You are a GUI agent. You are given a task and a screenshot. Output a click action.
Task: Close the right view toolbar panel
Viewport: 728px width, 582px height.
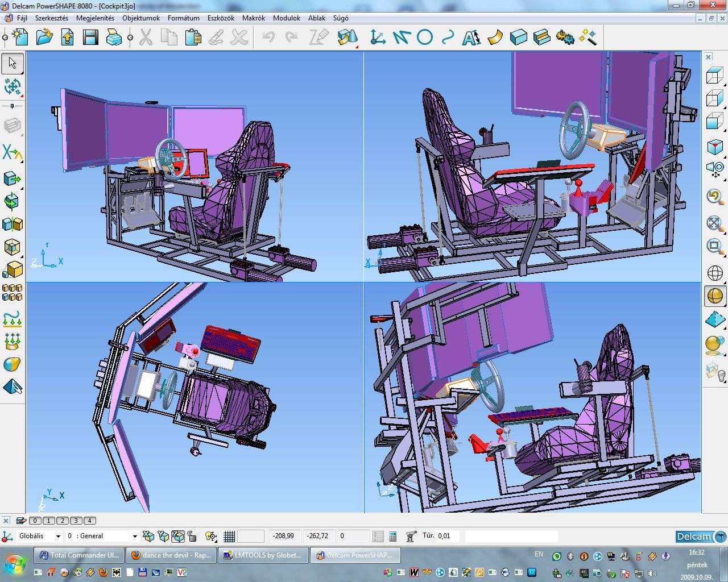[709, 57]
